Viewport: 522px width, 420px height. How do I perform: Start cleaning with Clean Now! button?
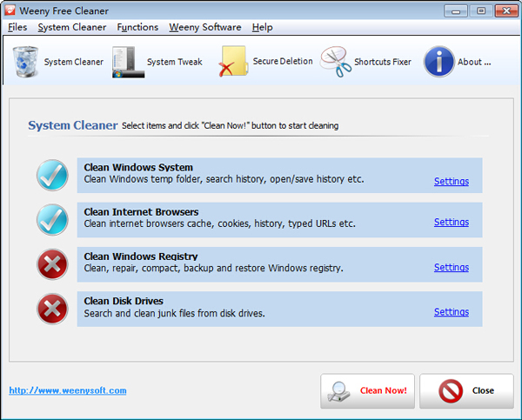click(367, 390)
